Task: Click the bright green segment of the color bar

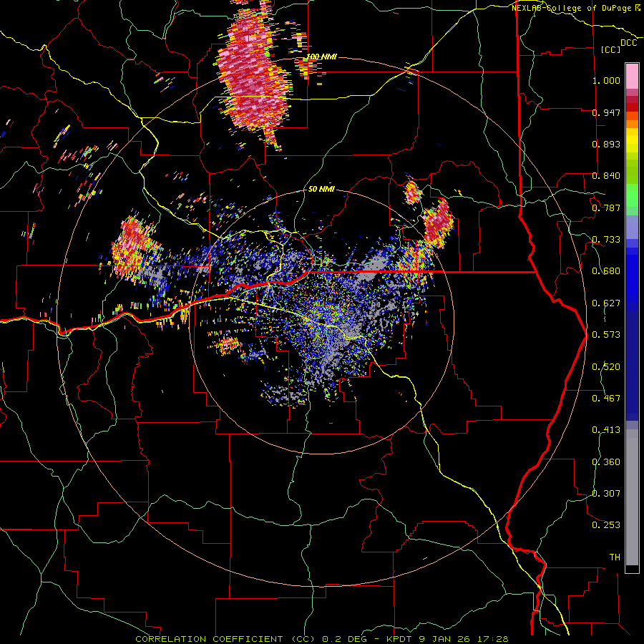Action: [632, 195]
